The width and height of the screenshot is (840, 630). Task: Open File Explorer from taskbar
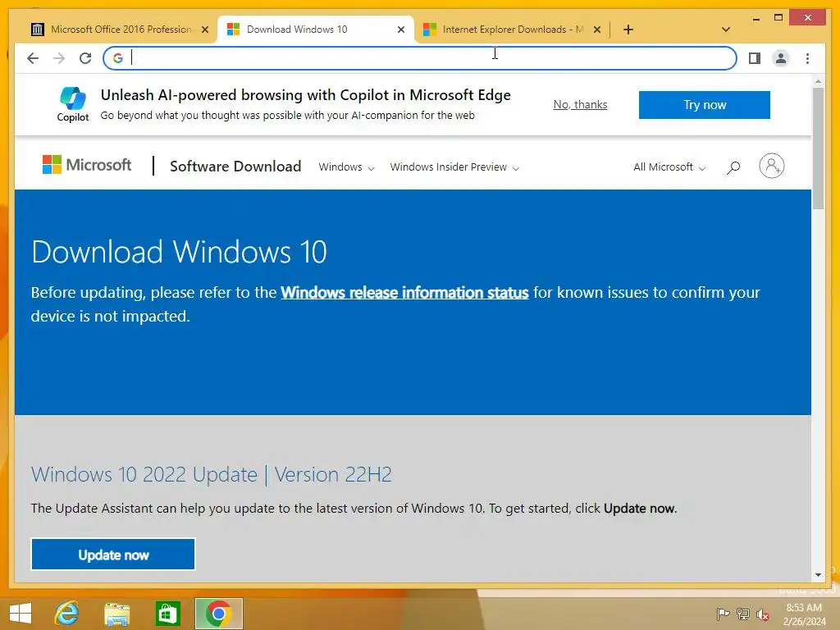click(x=116, y=614)
